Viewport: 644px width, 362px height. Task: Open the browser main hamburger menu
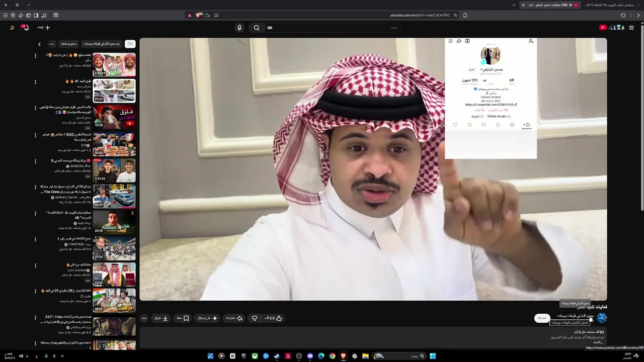click(5, 15)
